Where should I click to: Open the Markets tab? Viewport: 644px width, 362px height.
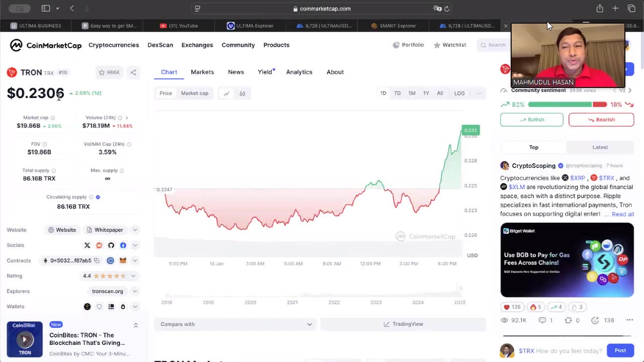click(202, 72)
